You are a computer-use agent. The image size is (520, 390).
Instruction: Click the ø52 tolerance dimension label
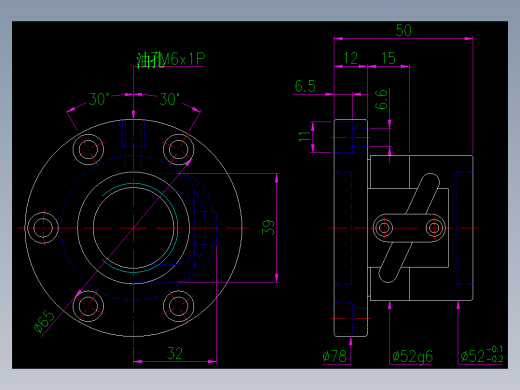pos(482,355)
